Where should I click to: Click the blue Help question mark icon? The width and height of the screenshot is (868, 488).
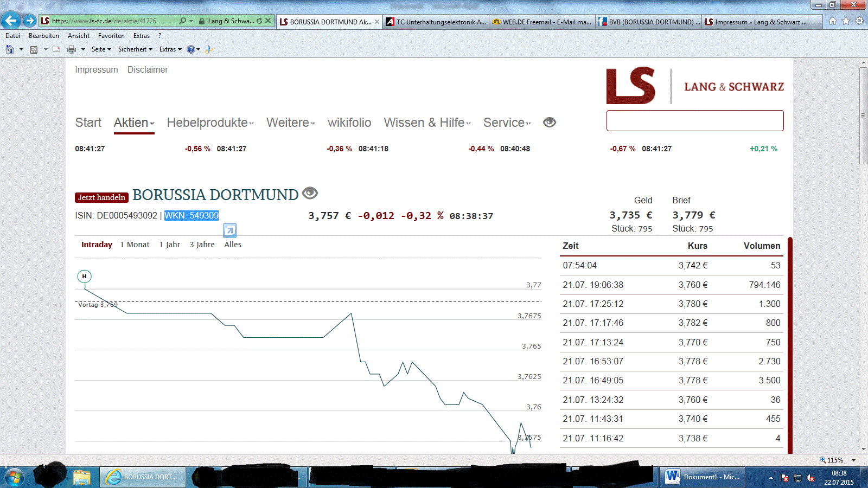coord(191,49)
